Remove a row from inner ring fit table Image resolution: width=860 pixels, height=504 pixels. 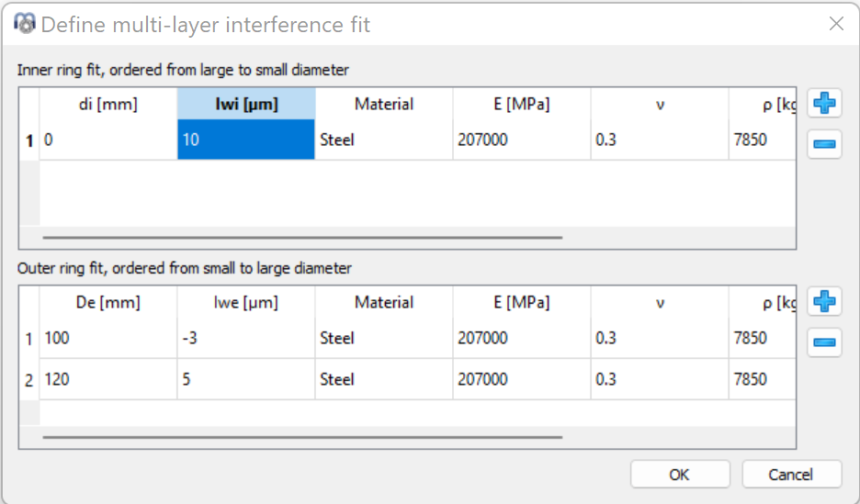click(824, 144)
